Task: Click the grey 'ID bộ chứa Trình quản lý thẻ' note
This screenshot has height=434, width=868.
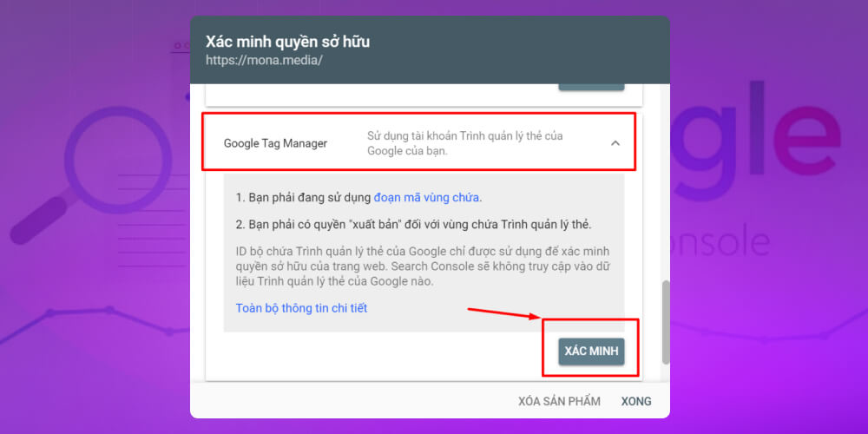Action: tap(423, 266)
